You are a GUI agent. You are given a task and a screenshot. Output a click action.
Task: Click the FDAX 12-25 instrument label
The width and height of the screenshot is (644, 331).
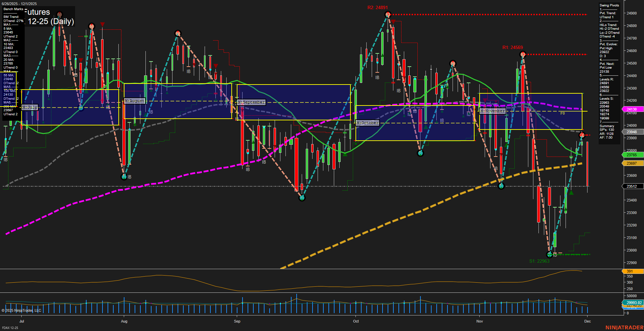(9, 328)
